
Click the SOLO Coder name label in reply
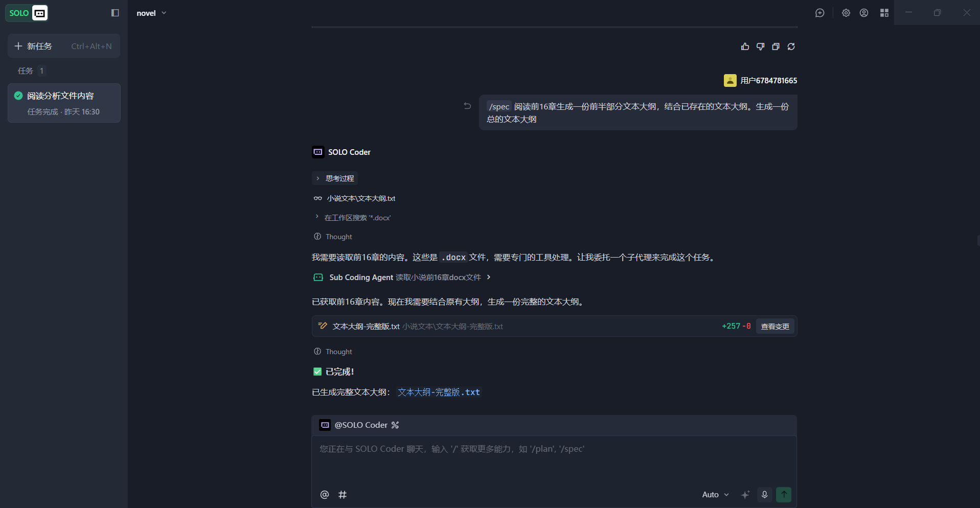(x=349, y=152)
